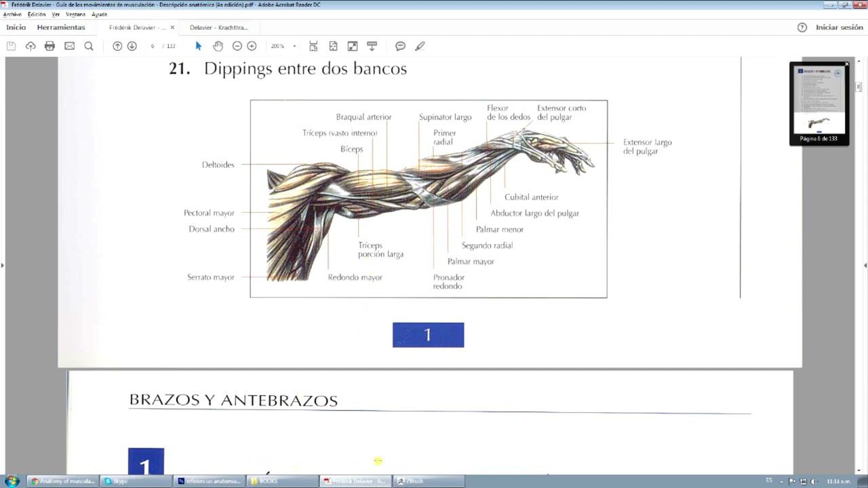The image size is (868, 488).
Task: Switch to Chrome Anatomy of muscula... taskbar item
Action: click(63, 481)
